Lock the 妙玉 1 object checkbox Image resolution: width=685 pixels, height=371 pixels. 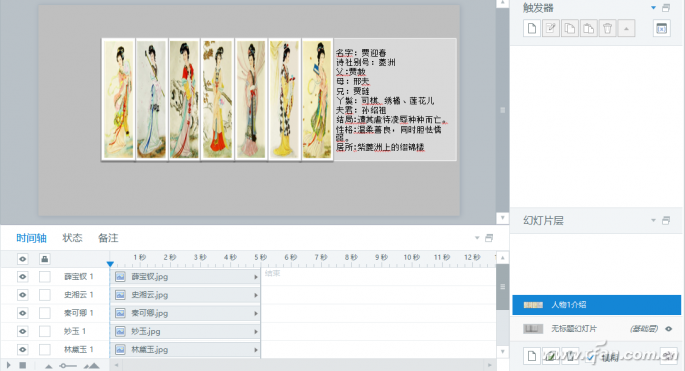[45, 332]
